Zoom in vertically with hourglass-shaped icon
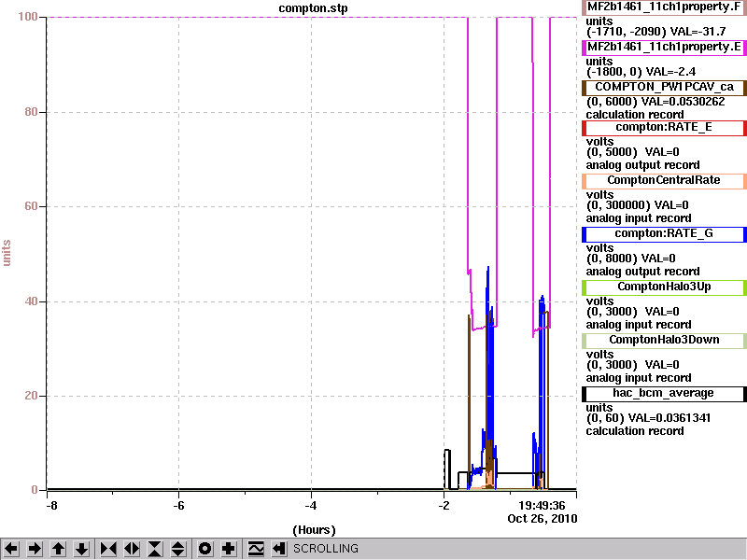 155,549
